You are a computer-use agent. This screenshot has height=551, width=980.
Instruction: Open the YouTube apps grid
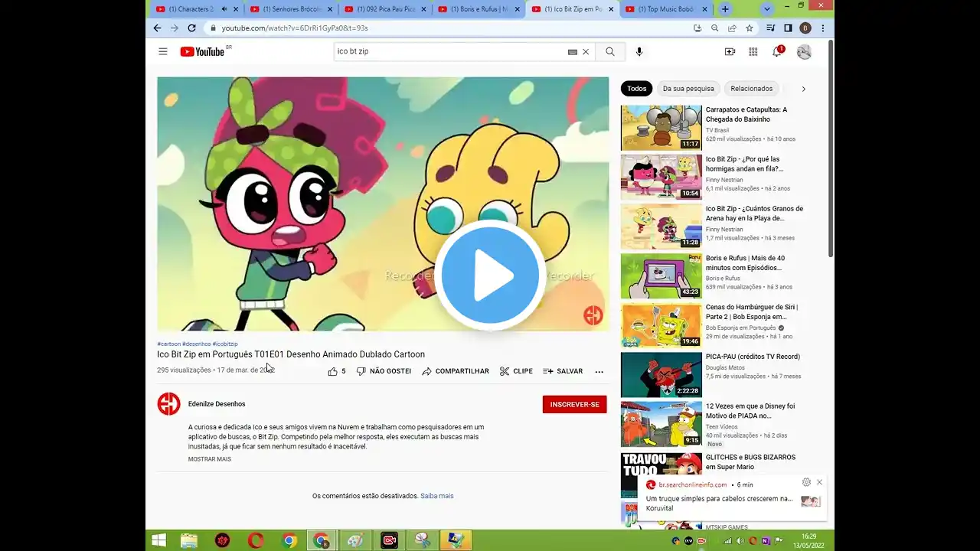pyautogui.click(x=753, y=51)
